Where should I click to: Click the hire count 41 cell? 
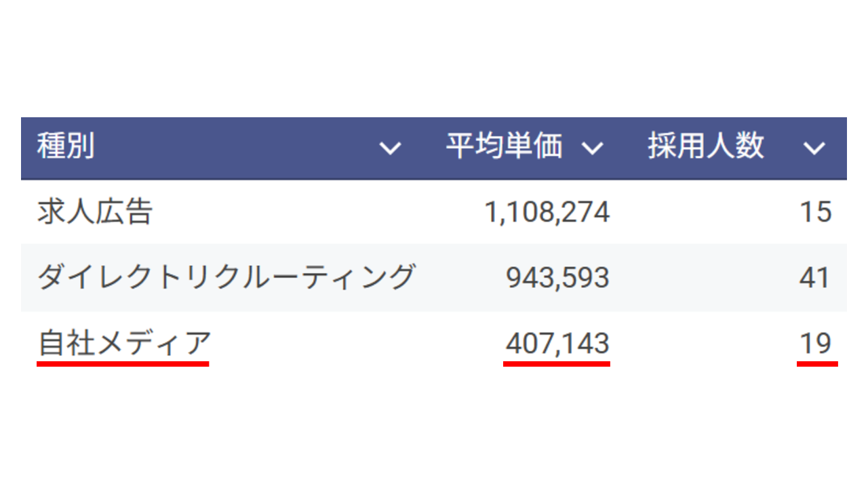point(815,278)
